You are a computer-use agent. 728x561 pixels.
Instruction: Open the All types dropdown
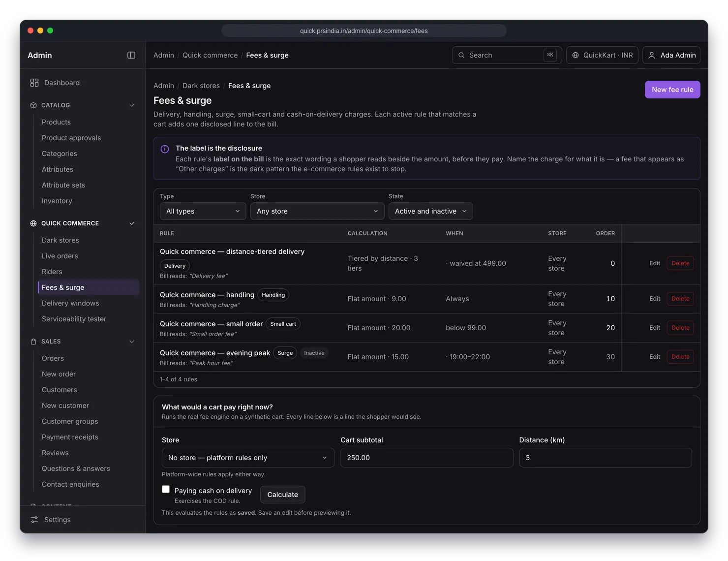(x=203, y=211)
